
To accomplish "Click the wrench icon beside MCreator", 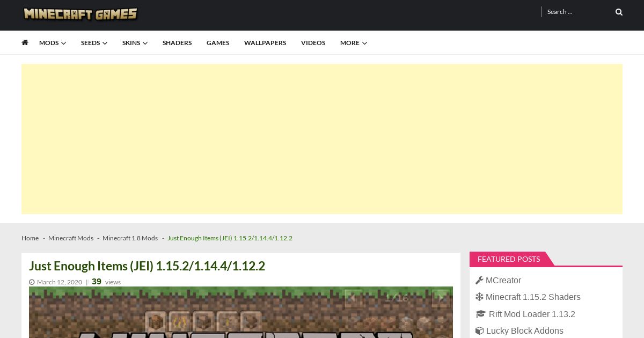I will [x=479, y=280].
